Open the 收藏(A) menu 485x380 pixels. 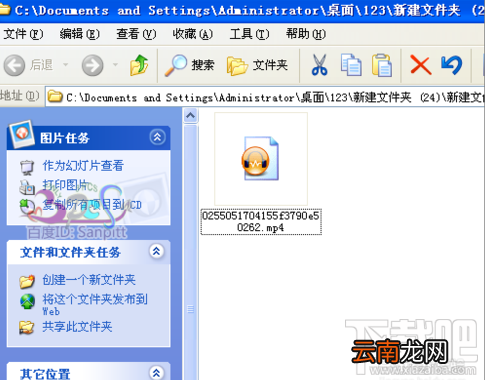[x=193, y=34]
